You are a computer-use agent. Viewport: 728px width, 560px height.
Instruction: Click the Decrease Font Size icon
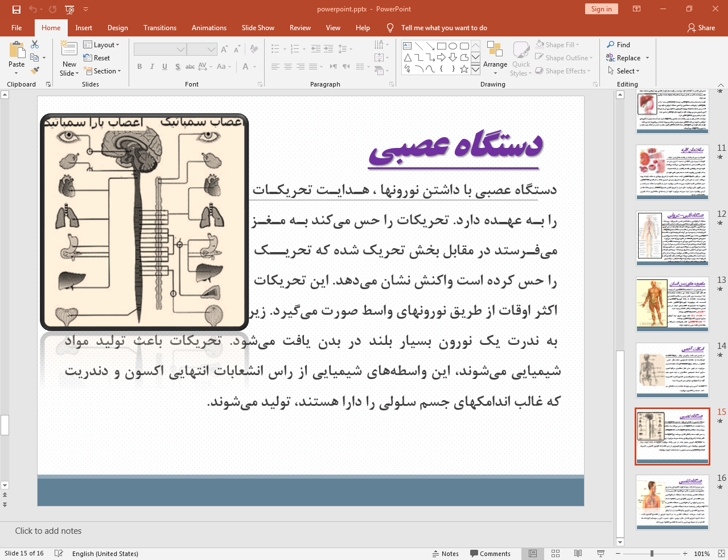coord(237,50)
